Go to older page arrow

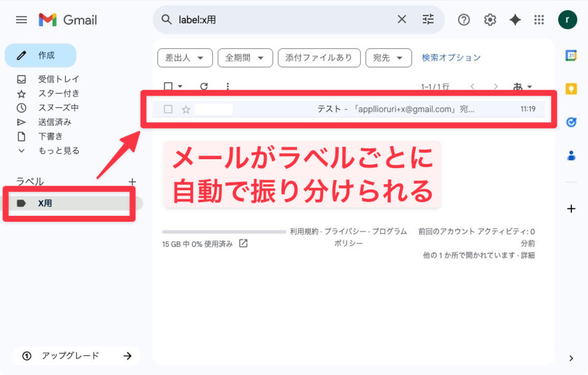click(496, 87)
